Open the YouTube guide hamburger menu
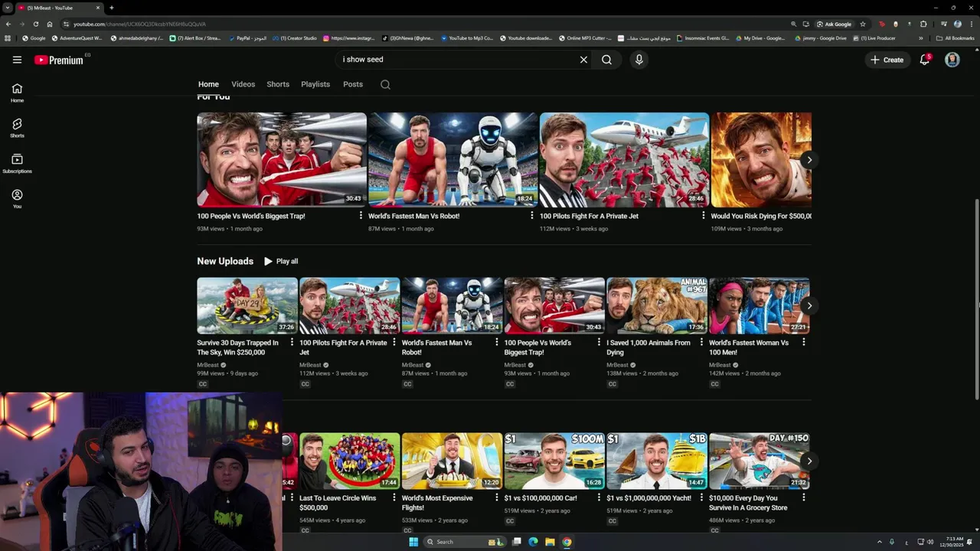980x551 pixels. coord(17,60)
